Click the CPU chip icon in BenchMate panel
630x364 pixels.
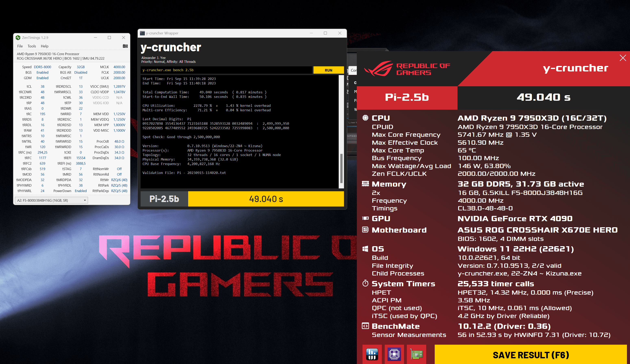[365, 118]
